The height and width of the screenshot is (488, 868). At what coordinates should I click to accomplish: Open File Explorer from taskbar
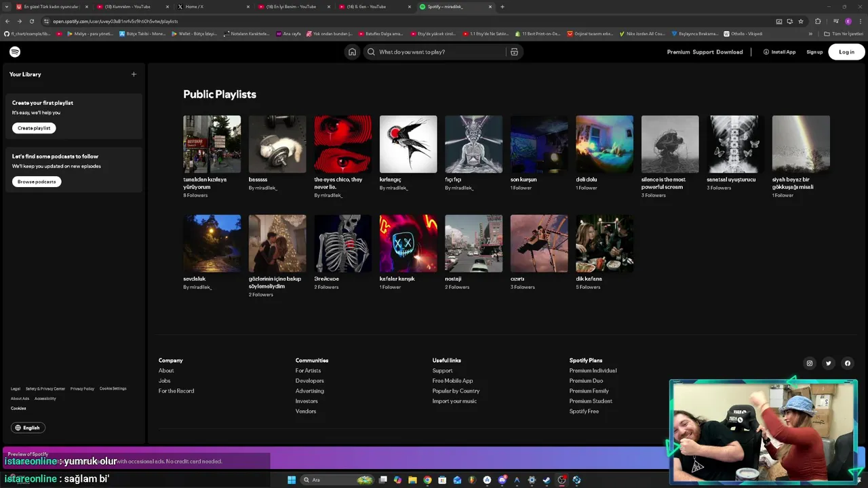(412, 480)
